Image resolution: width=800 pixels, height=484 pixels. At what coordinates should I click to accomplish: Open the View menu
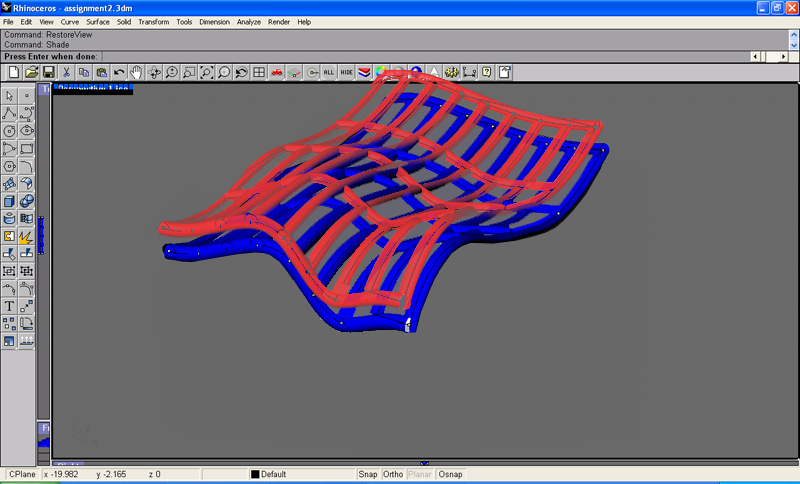46,22
